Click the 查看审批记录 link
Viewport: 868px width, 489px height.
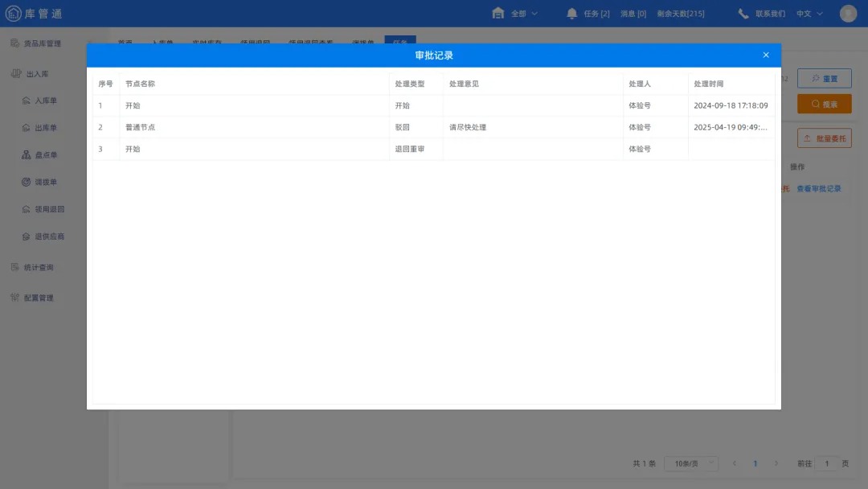click(x=818, y=188)
